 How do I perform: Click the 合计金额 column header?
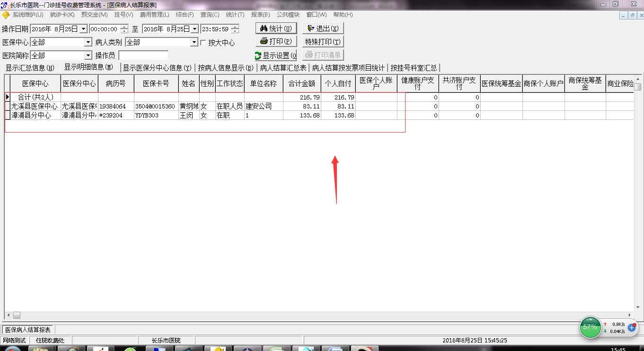302,83
